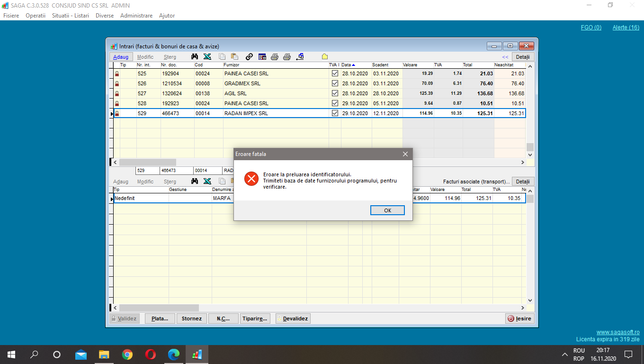Image resolution: width=644 pixels, height=364 pixels.
Task: Click the yellow folder icon in toolbar
Action: [x=325, y=57]
